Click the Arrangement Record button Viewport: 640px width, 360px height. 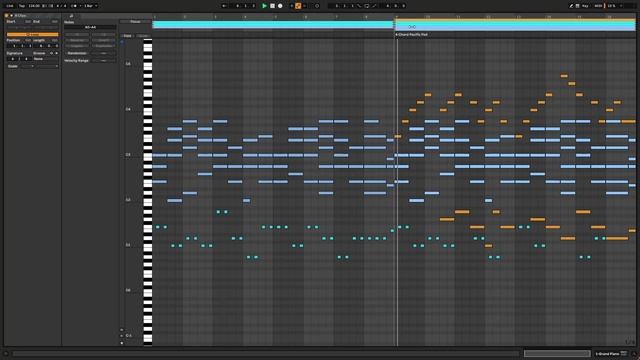[280, 6]
